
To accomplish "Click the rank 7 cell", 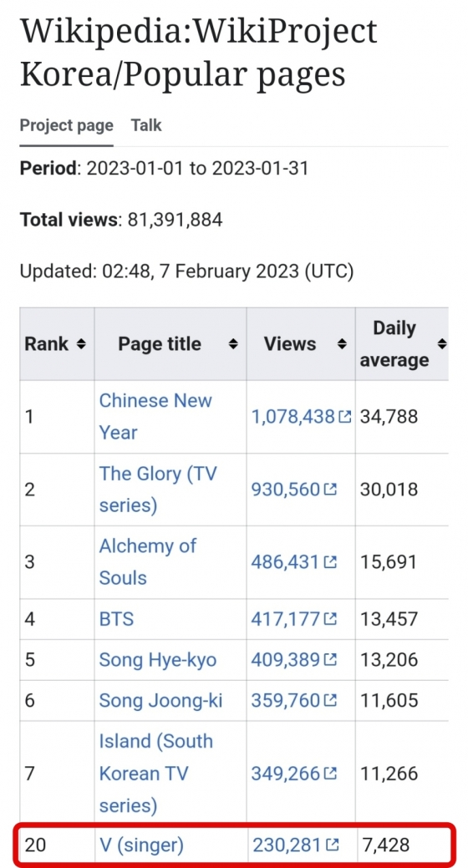I will point(57,774).
